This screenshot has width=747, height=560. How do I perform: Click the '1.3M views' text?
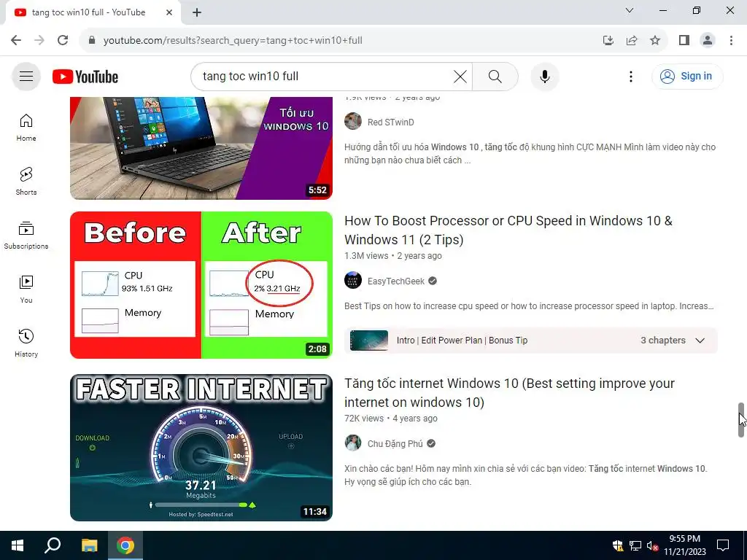point(366,256)
